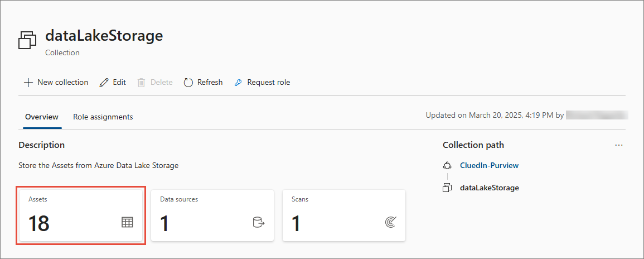Screen dimensions: 644x259
Task: Click the trash can Delete icon
Action: [x=141, y=83]
